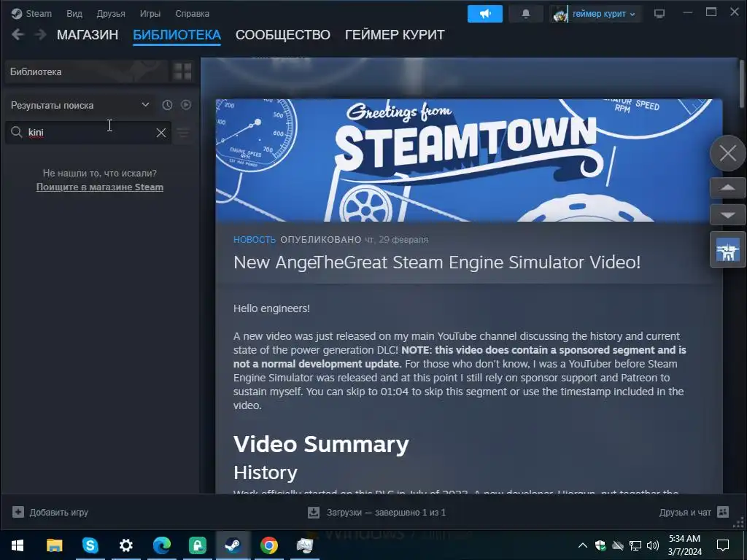This screenshot has width=747, height=560.
Task: Sort by recent activity clock icon
Action: [x=167, y=105]
